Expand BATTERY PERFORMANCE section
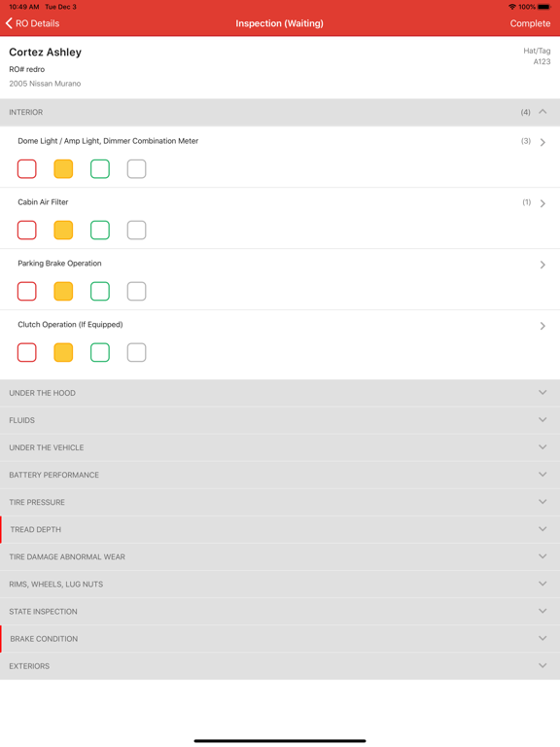 point(280,475)
